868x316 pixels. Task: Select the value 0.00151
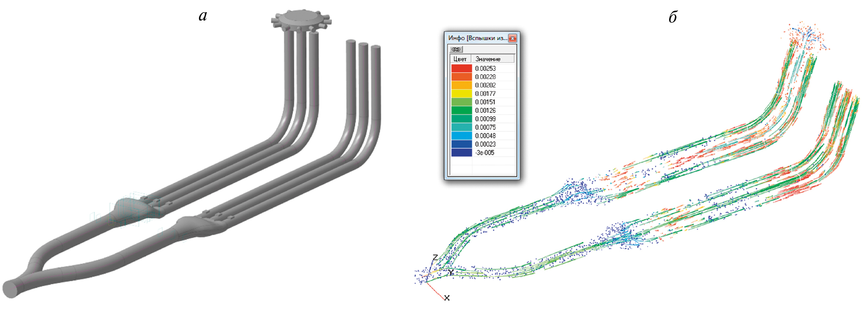[x=485, y=102]
